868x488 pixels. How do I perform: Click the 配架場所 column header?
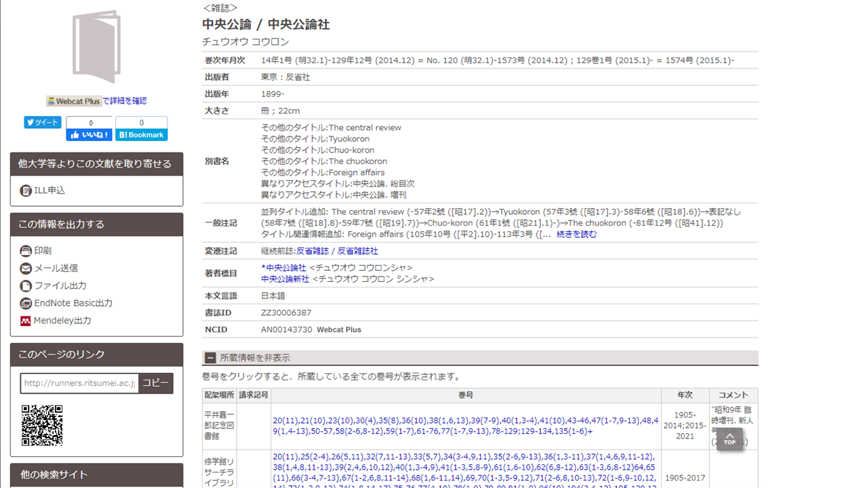coord(219,395)
